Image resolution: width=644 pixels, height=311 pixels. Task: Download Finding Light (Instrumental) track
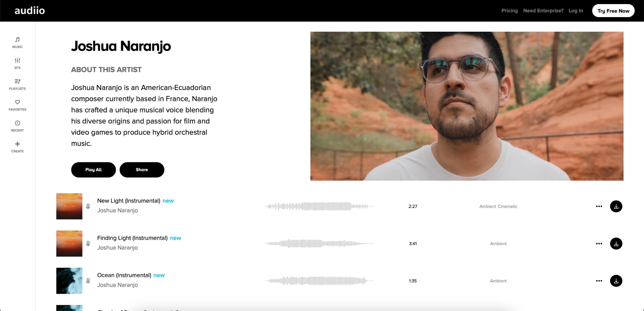(x=616, y=244)
